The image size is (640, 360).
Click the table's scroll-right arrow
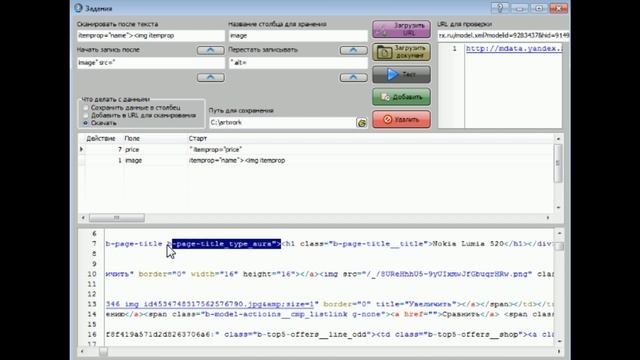[x=548, y=218]
